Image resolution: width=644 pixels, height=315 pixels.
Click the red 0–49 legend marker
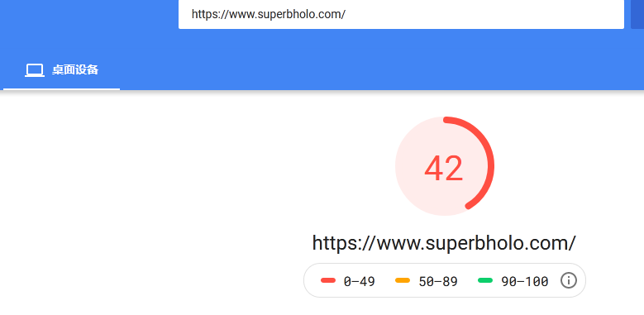pyautogui.click(x=328, y=280)
